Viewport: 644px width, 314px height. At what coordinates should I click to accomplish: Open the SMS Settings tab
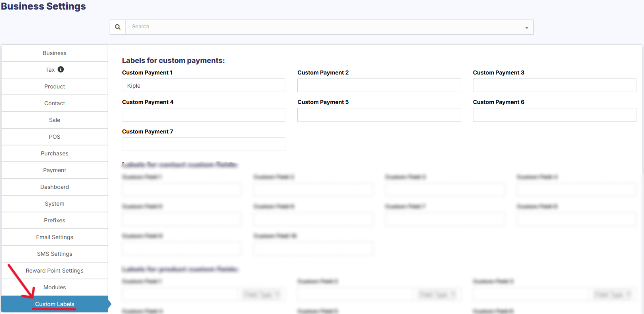(55, 254)
